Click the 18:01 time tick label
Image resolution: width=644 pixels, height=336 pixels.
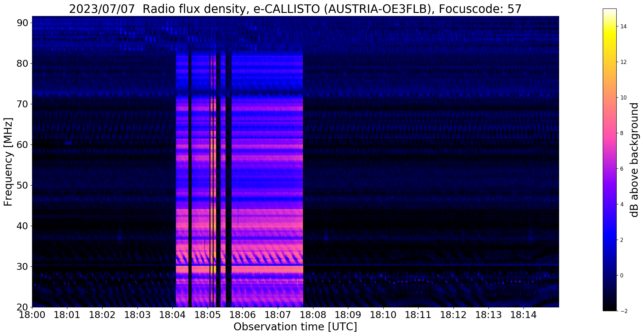(x=67, y=315)
